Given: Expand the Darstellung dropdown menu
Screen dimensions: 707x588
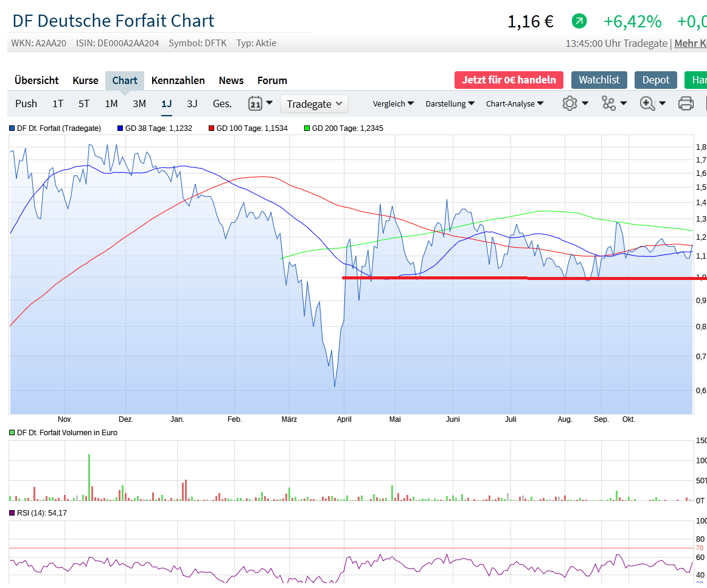Looking at the screenshot, I should pos(450,104).
